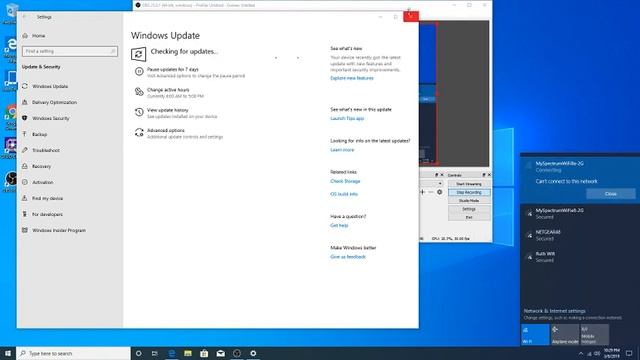This screenshot has width=640, height=360.
Task: Click Start Streaming in OBS
Action: 469,184
